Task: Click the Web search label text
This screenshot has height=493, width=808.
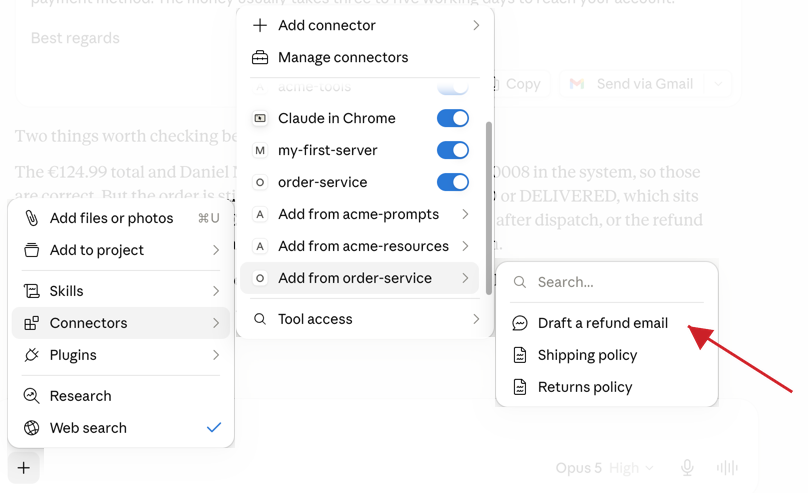Action: point(88,428)
